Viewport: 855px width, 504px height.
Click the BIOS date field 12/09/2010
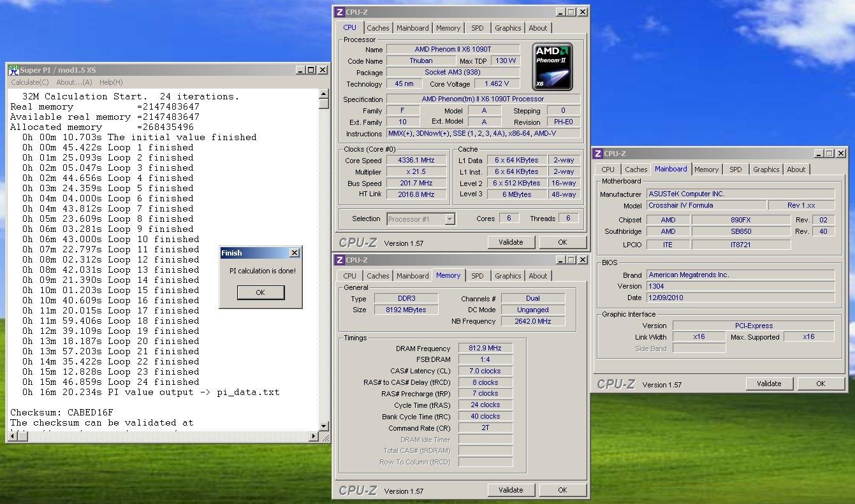point(740,298)
